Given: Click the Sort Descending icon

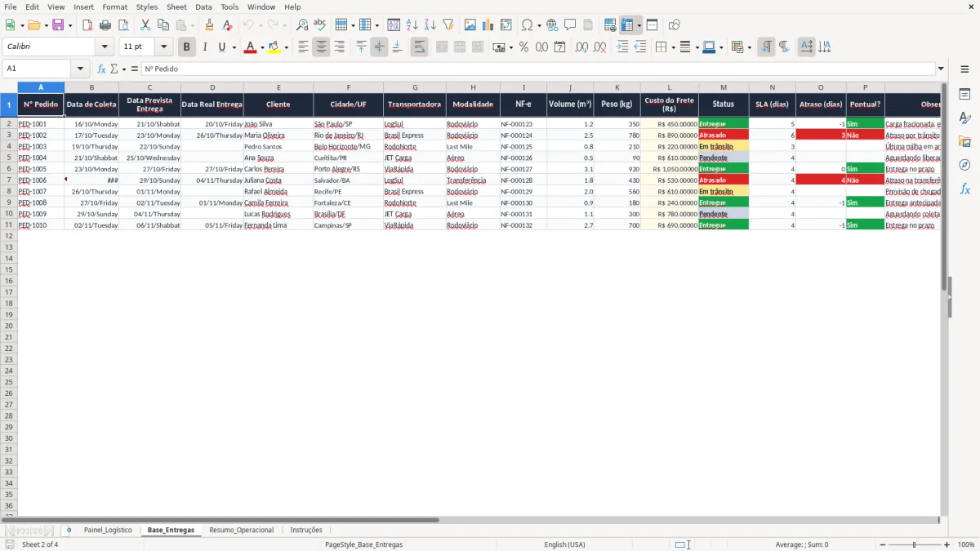Looking at the screenshot, I should click(430, 25).
